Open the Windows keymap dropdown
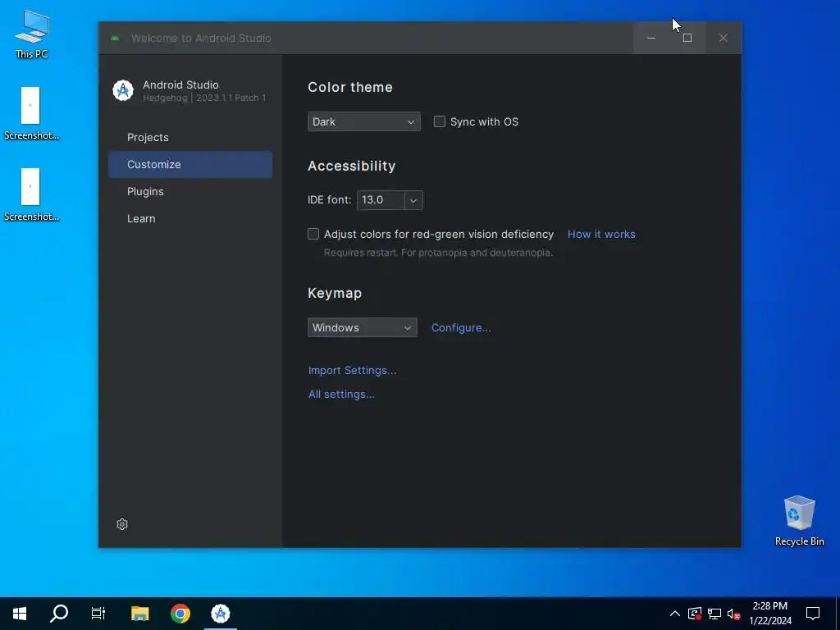Screen dimensions: 840x630 point(362,327)
